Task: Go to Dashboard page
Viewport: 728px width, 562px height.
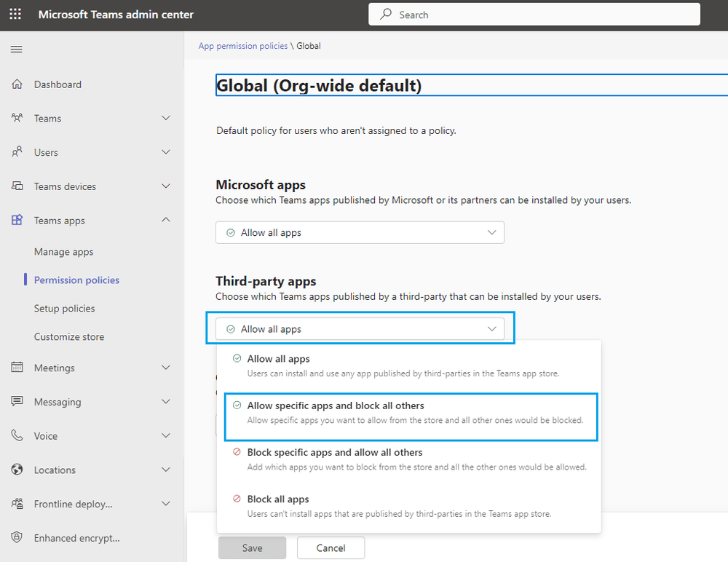Action: pos(58,84)
